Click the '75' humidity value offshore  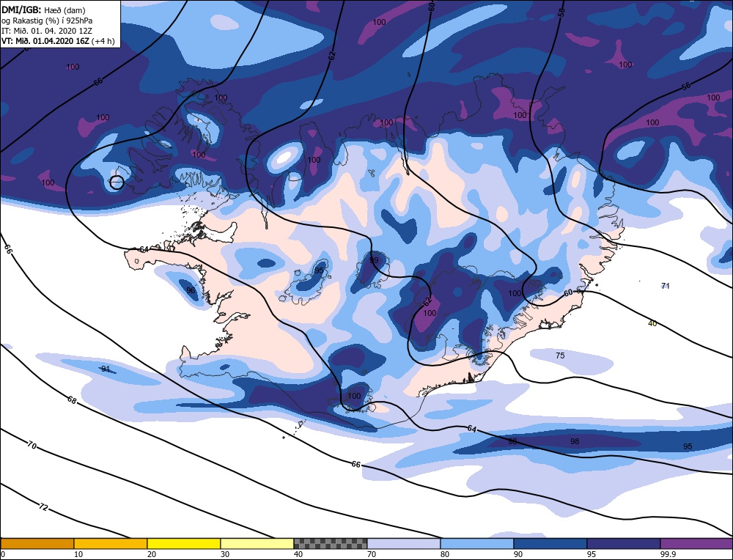[x=560, y=355]
